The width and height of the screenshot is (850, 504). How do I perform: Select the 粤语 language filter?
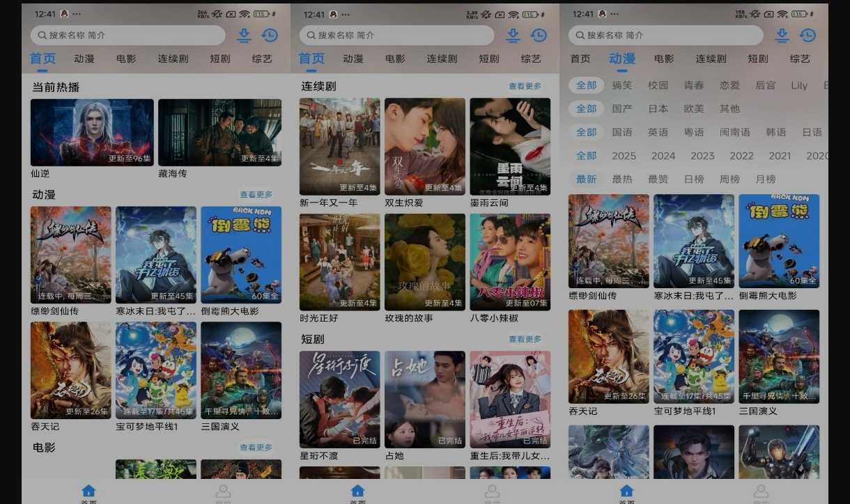coord(694,132)
